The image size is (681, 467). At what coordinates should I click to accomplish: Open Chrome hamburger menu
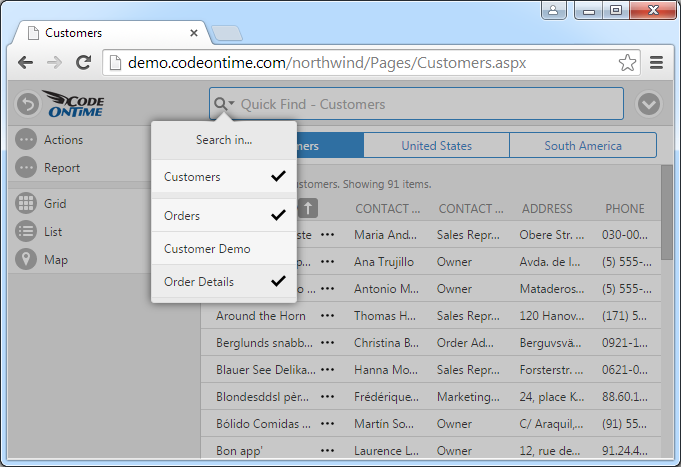(x=657, y=63)
